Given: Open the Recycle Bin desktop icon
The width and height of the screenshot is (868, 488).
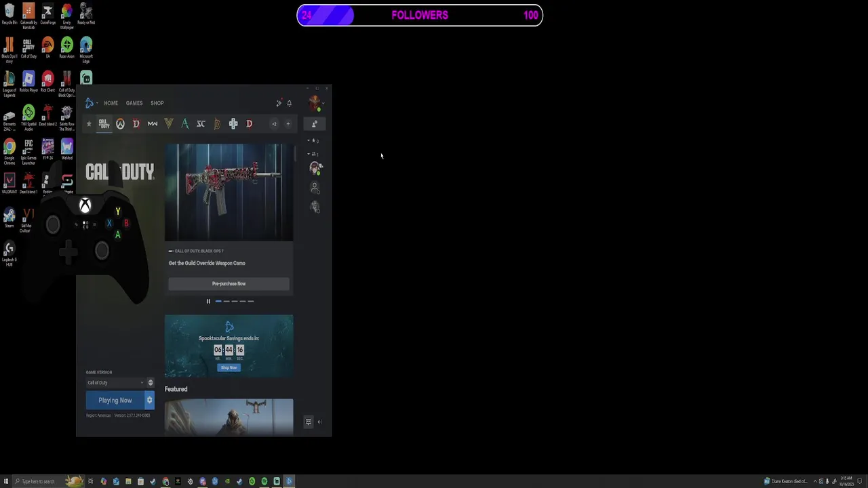Looking at the screenshot, I should (x=9, y=14).
